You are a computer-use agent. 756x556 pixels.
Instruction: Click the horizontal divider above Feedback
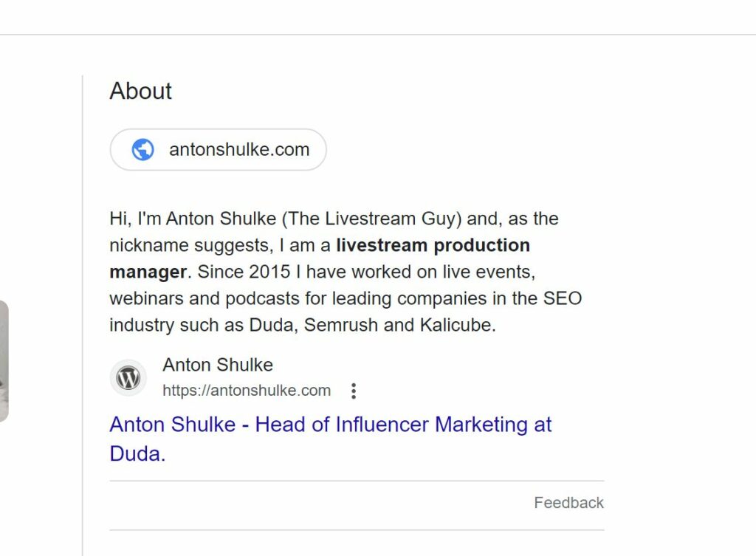(x=357, y=481)
